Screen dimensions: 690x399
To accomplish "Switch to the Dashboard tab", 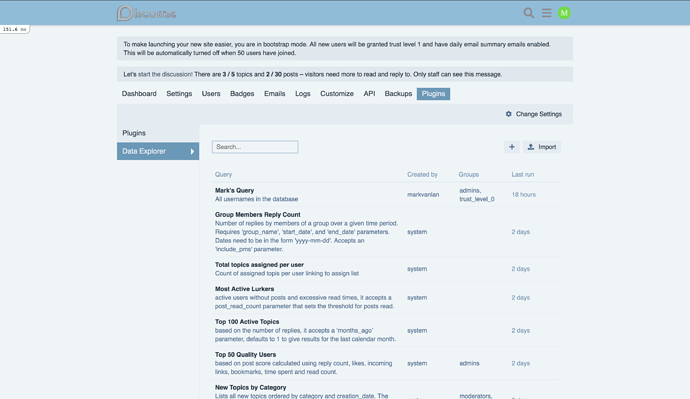I will 139,94.
